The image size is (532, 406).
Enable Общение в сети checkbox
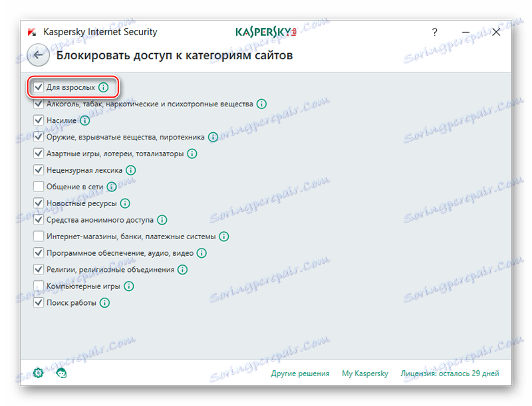pos(39,187)
